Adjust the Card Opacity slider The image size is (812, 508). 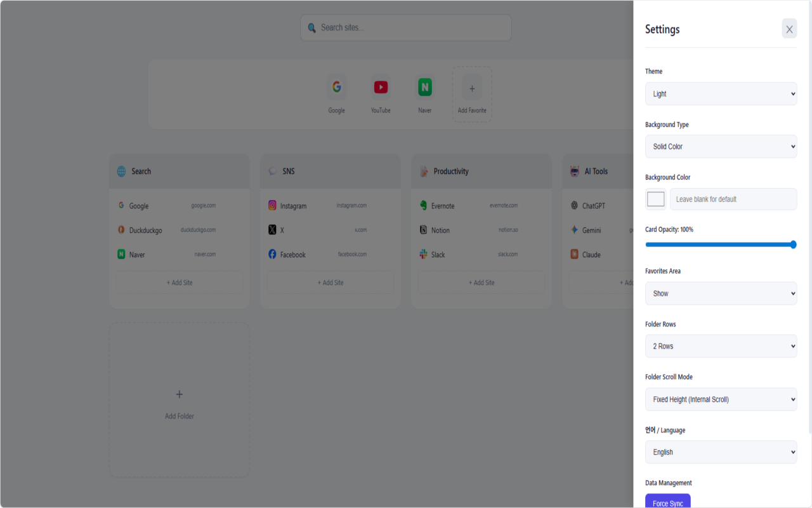coord(721,244)
